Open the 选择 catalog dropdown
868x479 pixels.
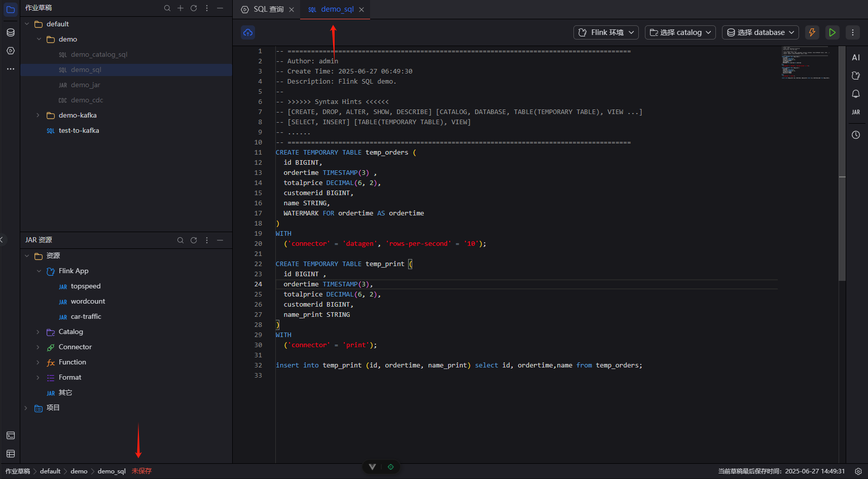tap(680, 32)
